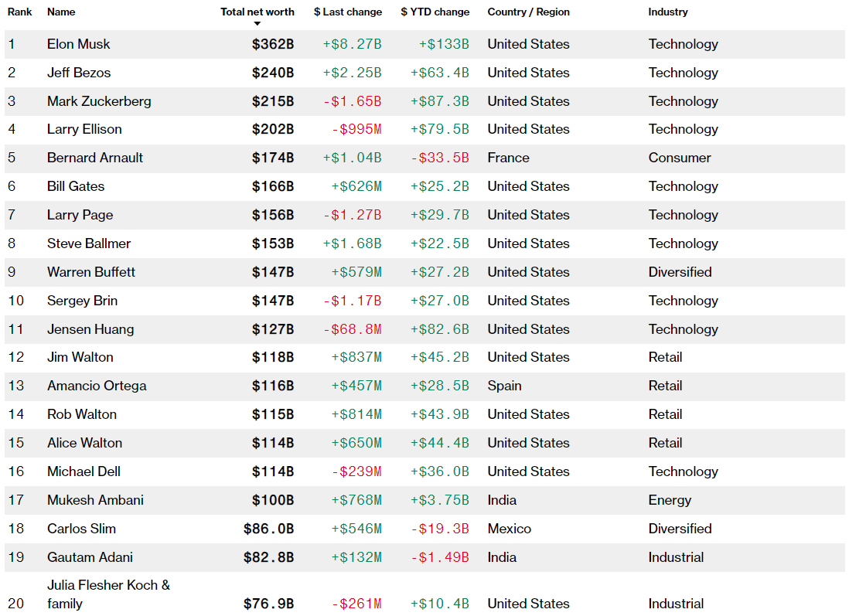This screenshot has width=849, height=616.
Task: Click the Industry column header
Action: point(668,12)
